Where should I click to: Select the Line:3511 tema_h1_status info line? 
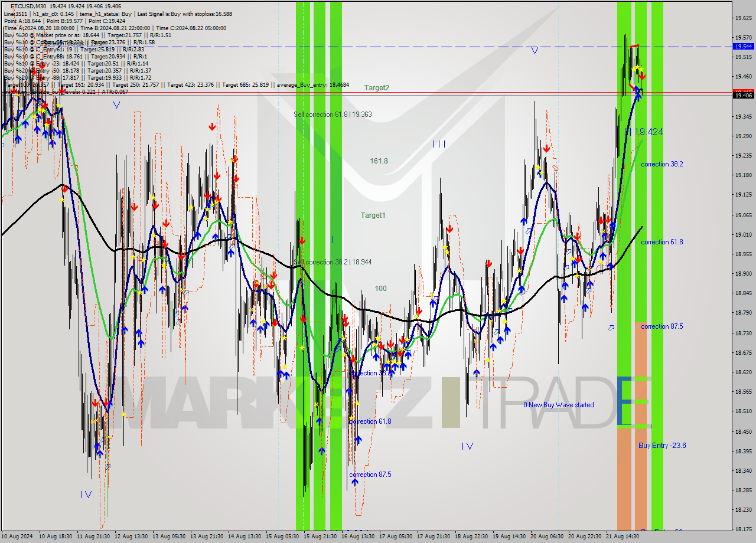[x=118, y=14]
